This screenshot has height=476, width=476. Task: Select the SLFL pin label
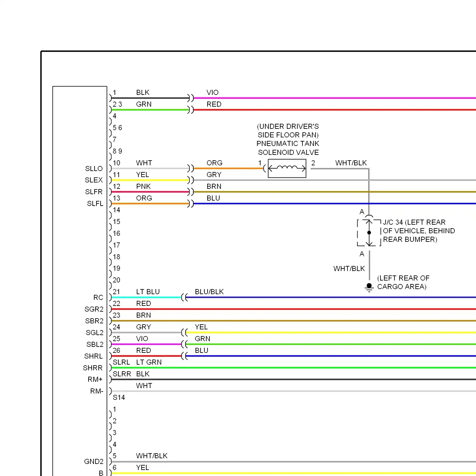(x=95, y=203)
